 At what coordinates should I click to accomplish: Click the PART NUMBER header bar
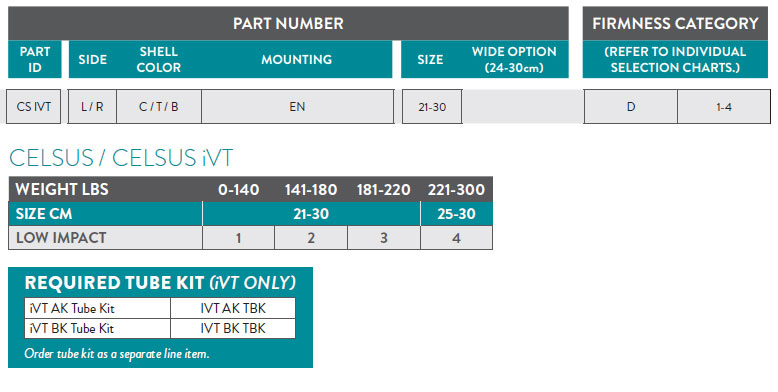point(288,23)
